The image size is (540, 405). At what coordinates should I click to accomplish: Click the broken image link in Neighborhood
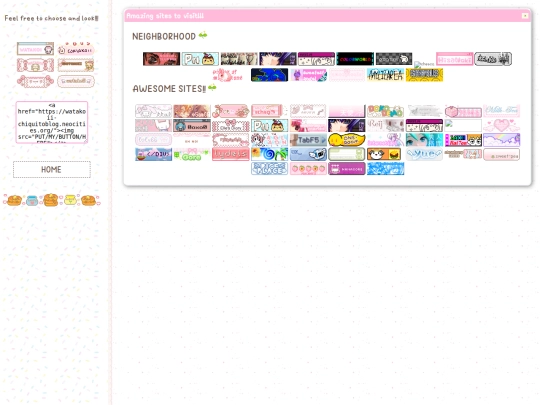[424, 64]
